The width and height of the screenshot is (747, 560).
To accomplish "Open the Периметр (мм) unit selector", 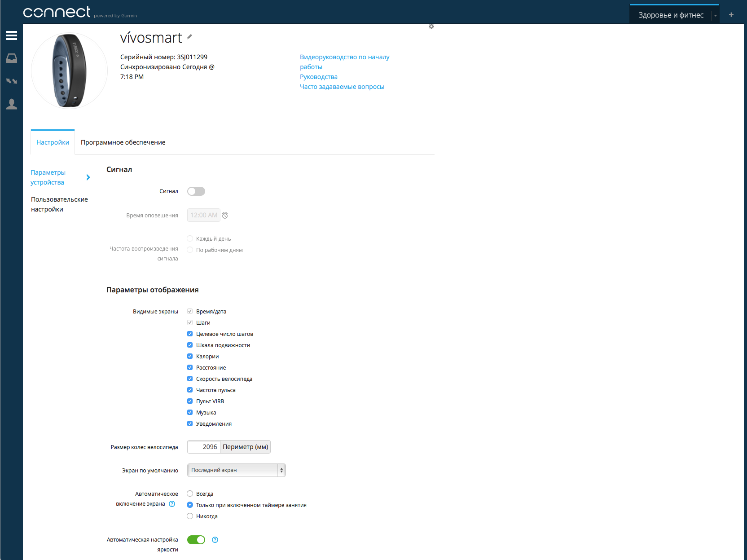I will point(246,447).
